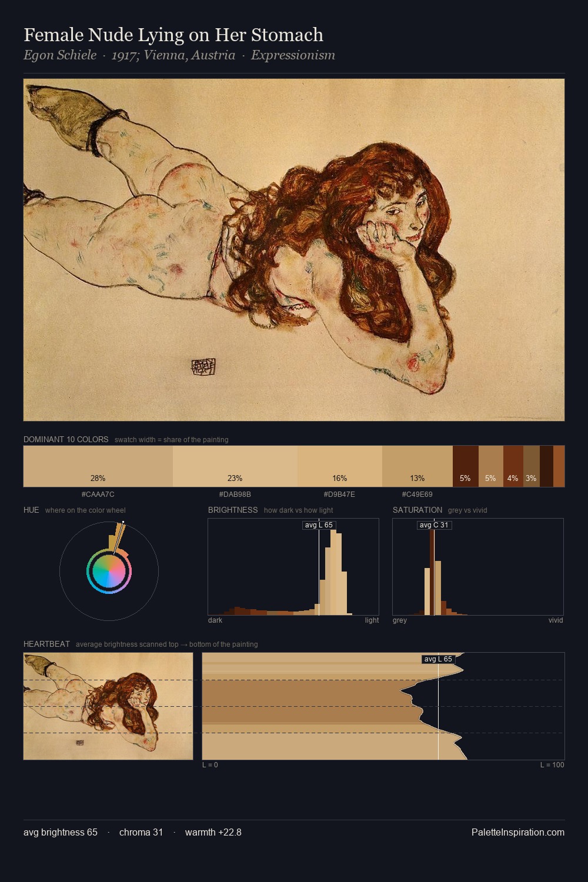
Task: Click the avg L 65 label in Brightness histogram
Action: click(319, 525)
